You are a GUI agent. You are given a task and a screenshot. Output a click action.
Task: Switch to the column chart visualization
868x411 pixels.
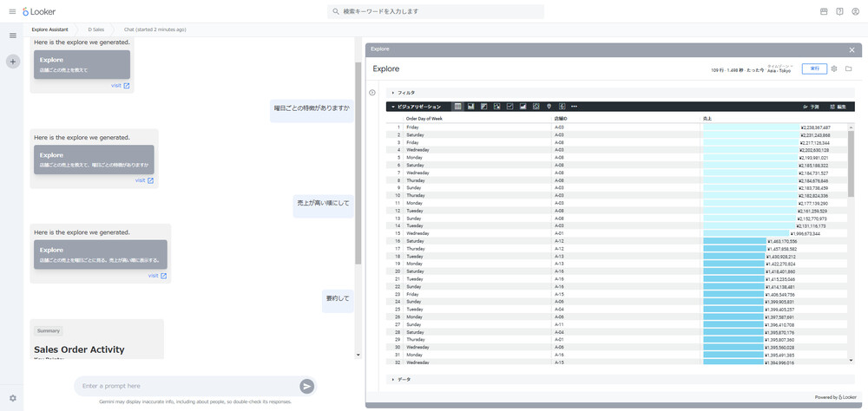click(470, 107)
